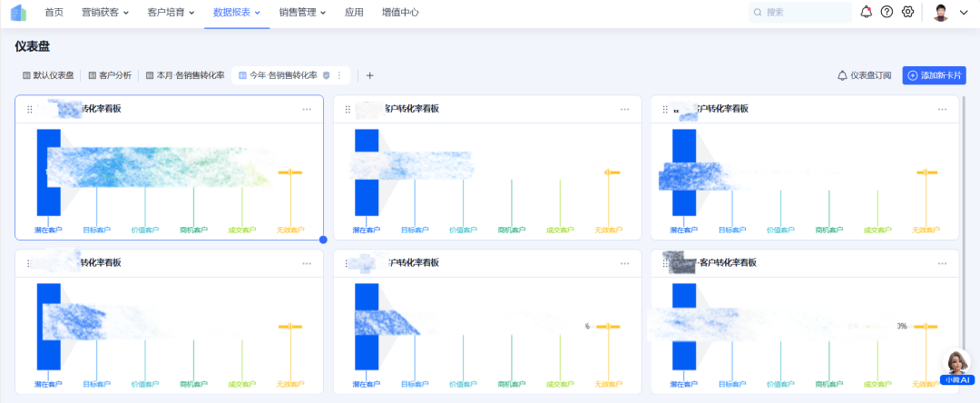Switch to the 本月·各销售转化率 tab
The width and height of the screenshot is (980, 403).
click(x=185, y=75)
